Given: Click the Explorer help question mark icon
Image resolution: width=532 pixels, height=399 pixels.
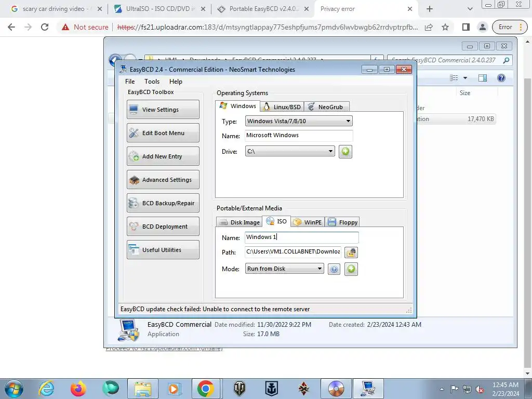Looking at the screenshot, I should pos(501,78).
